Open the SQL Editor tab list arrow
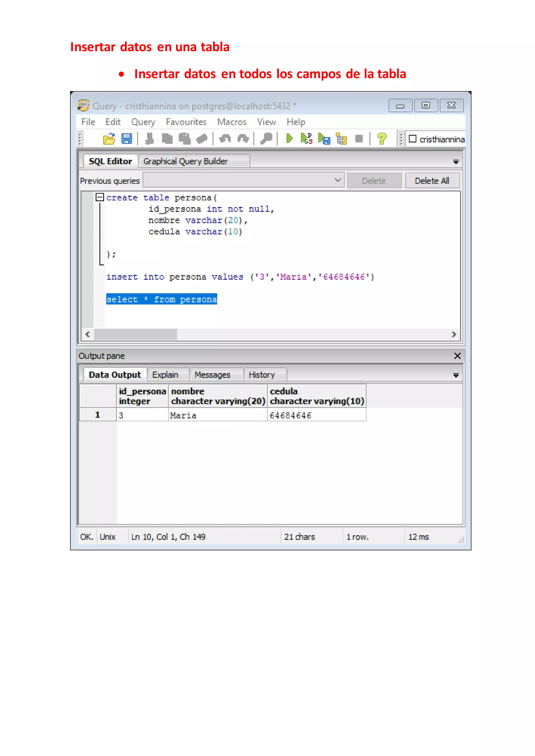The height and width of the screenshot is (756, 535). pyautogui.click(x=456, y=162)
